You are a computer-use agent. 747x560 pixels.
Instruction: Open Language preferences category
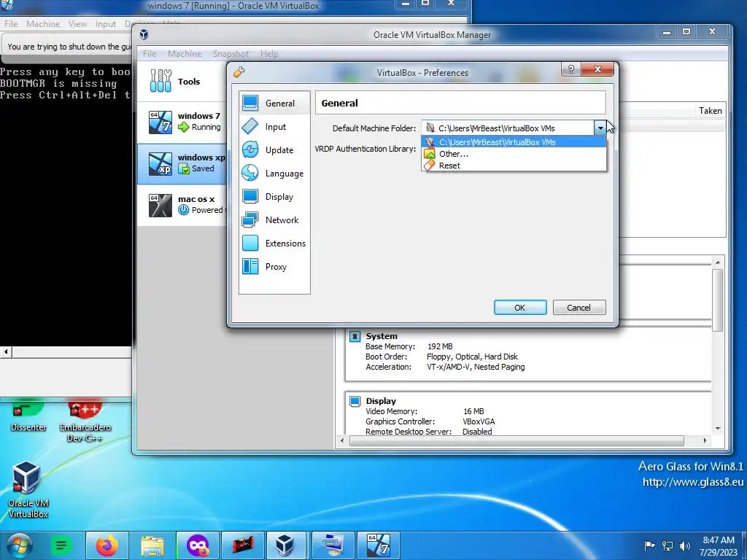274,173
